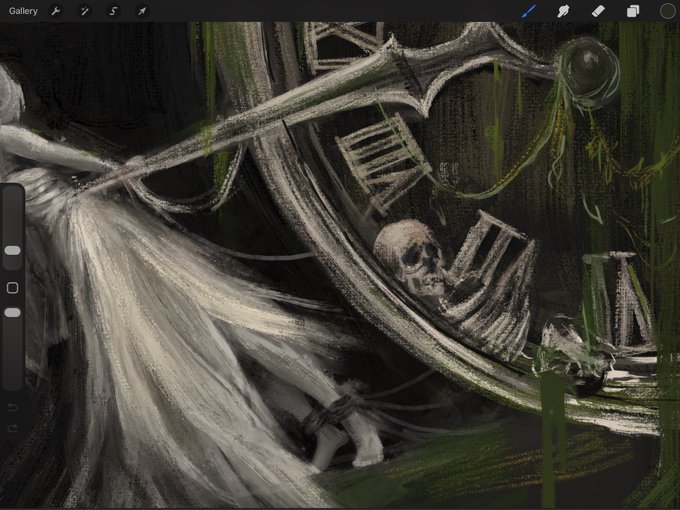Viewport: 680px width, 510px height.
Task: Activate the Transform arrow tool
Action: click(142, 11)
